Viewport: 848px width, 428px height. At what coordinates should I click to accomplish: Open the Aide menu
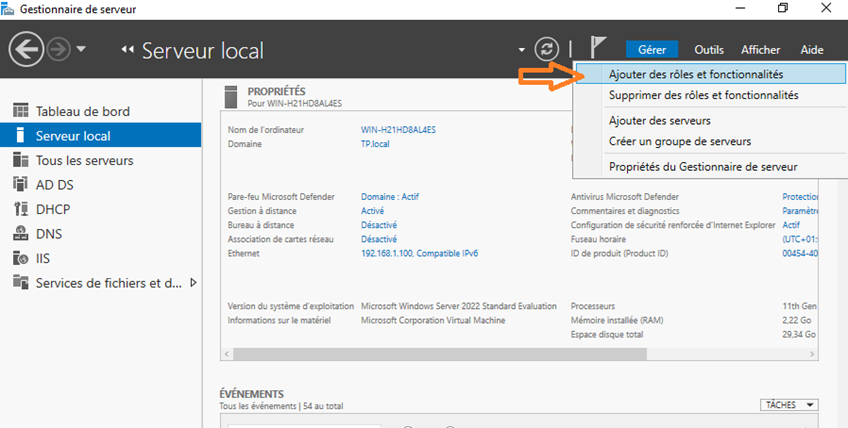[x=812, y=50]
